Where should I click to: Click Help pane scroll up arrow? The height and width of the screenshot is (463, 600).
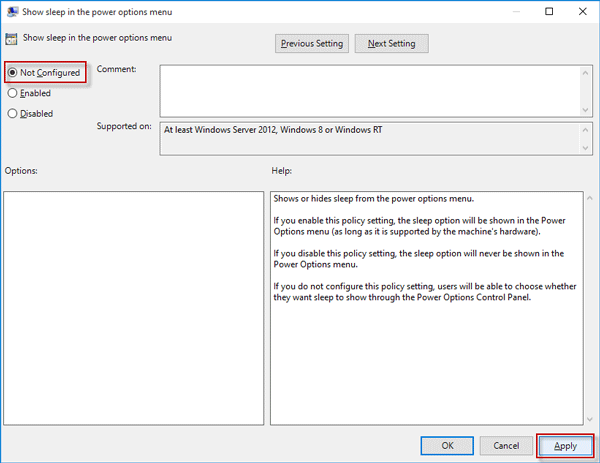click(590, 198)
